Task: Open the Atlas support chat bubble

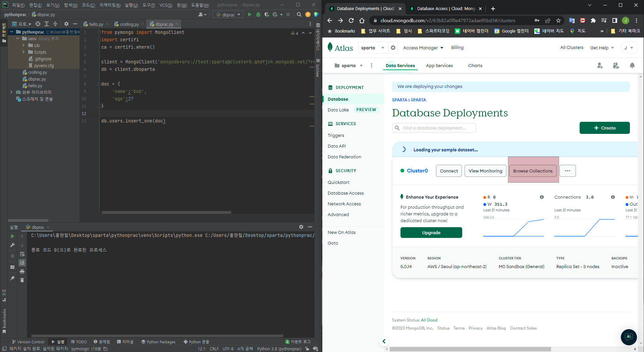Action: pos(629,337)
